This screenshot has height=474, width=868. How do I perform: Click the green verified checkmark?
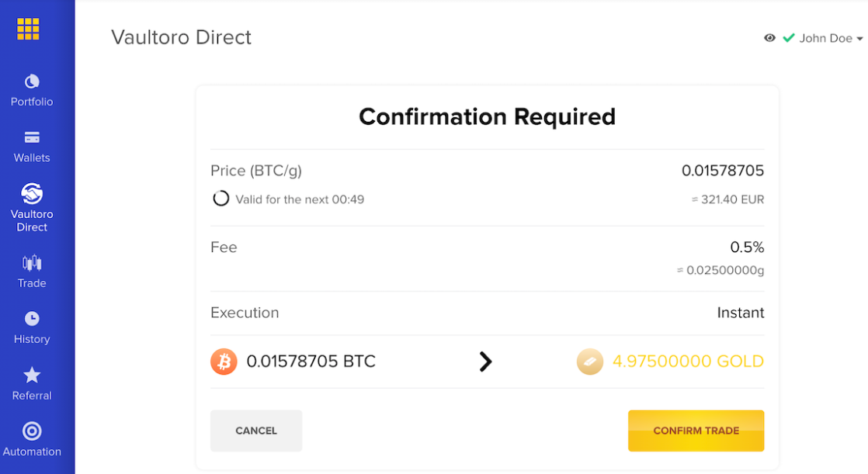[788, 37]
